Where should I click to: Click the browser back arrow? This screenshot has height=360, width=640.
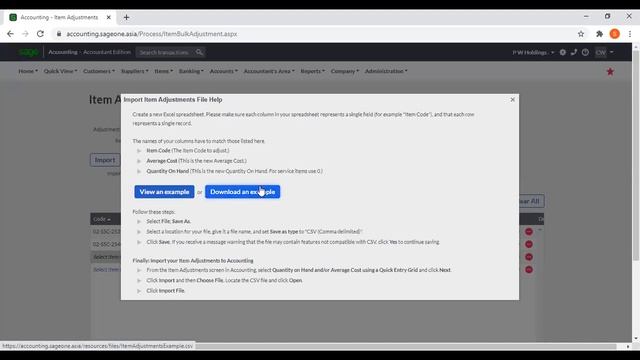point(10,34)
